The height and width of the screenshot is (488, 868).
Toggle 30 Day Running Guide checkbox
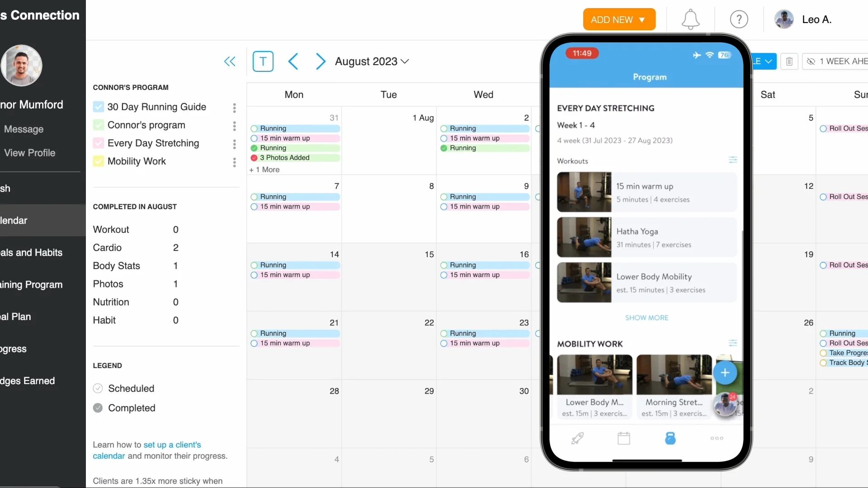(x=98, y=107)
